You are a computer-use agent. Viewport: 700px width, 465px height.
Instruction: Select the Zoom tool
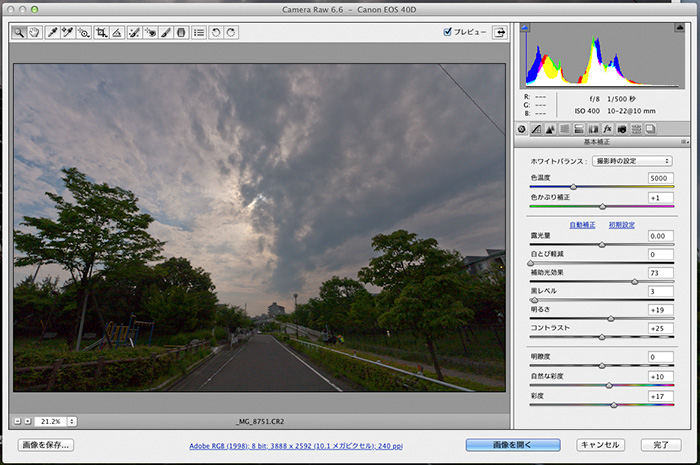click(x=19, y=32)
